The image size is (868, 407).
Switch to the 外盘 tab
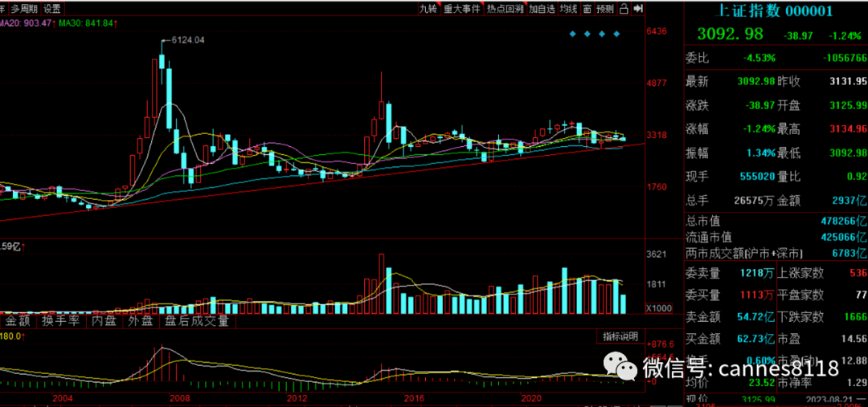tap(141, 321)
